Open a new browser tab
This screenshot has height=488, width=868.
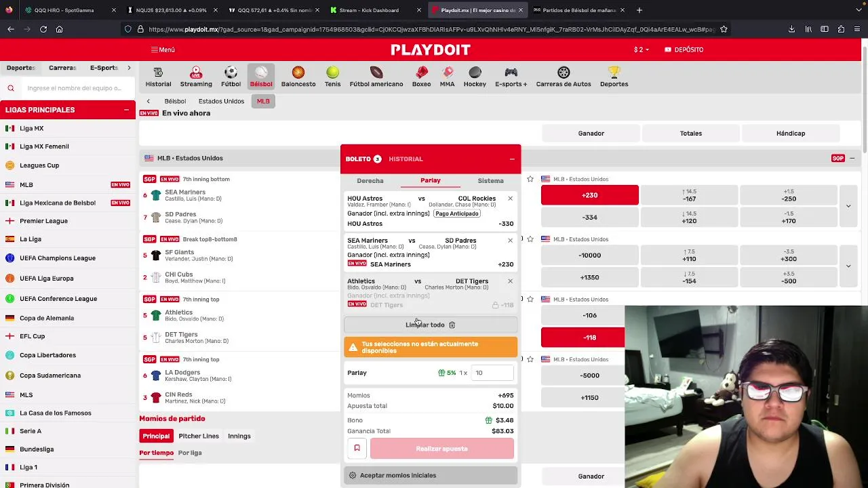pyautogui.click(x=639, y=10)
